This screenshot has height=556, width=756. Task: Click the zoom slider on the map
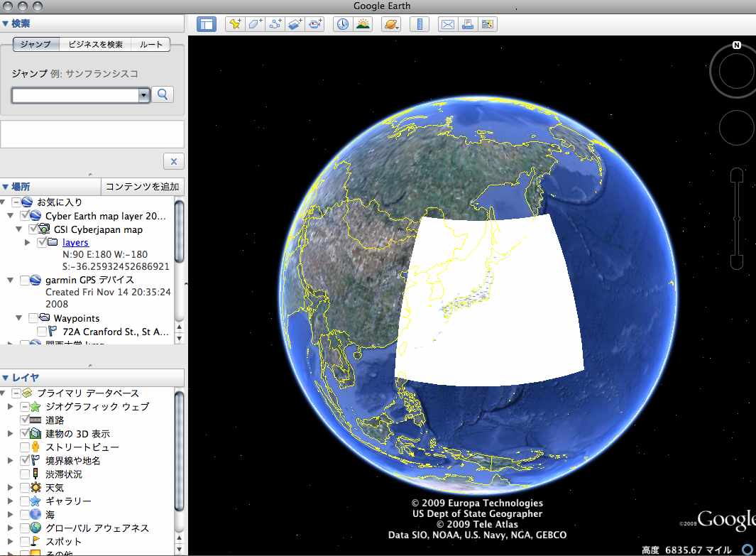click(737, 219)
